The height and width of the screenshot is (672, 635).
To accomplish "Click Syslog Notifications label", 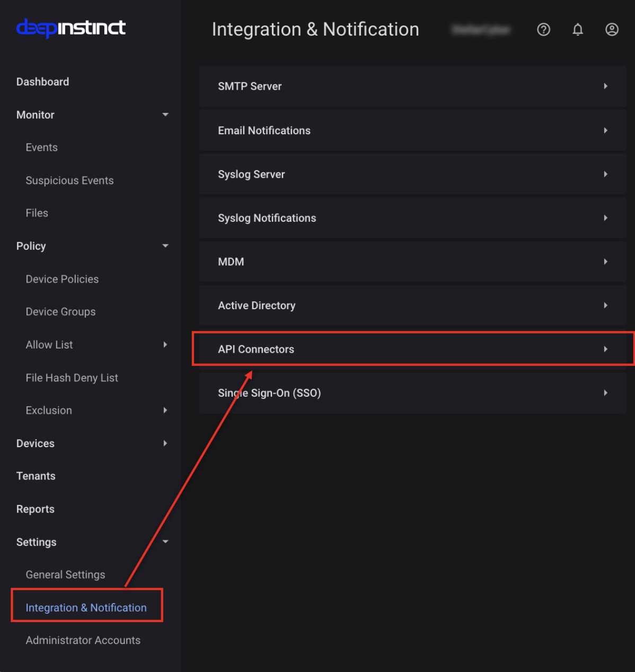I will 267,218.
